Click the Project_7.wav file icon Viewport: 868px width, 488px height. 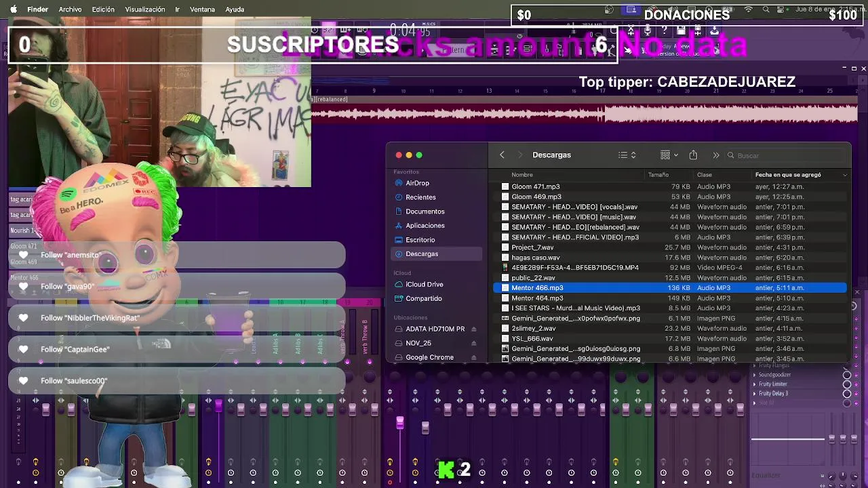pyautogui.click(x=505, y=247)
